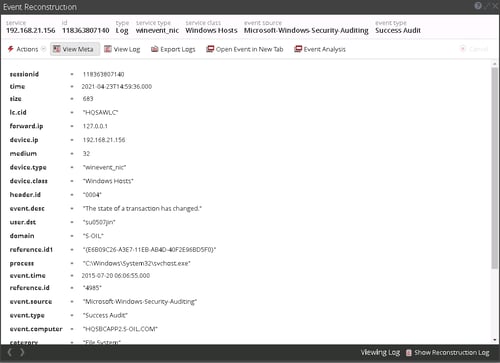Click the medium value 32
Image resolution: width=500 pixels, height=363 pixels.
[x=86, y=154]
